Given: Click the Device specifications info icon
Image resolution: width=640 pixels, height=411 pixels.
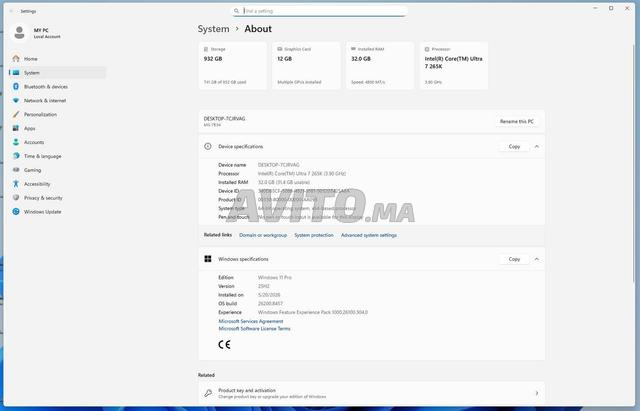Looking at the screenshot, I should click(208, 147).
